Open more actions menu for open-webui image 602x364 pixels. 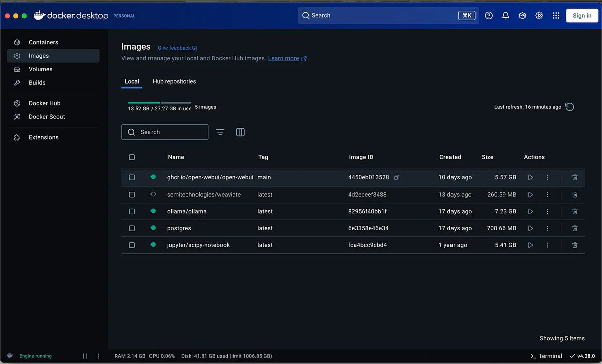pyautogui.click(x=547, y=177)
